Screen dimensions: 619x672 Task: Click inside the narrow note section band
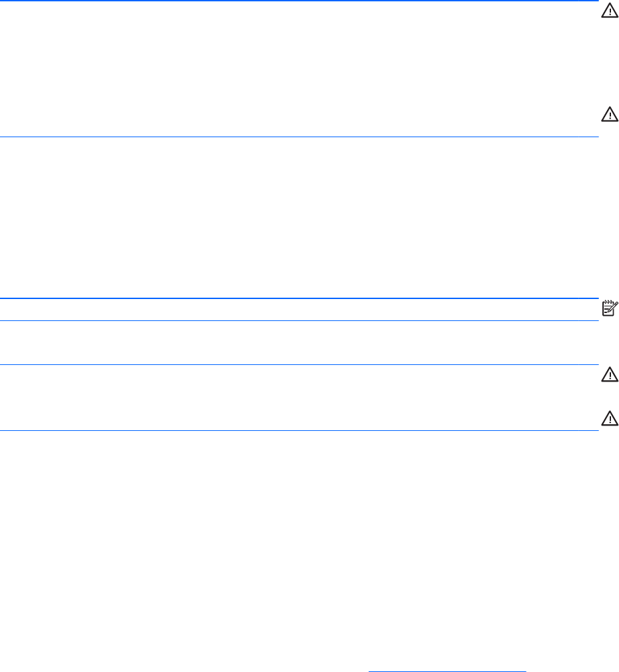click(300, 310)
